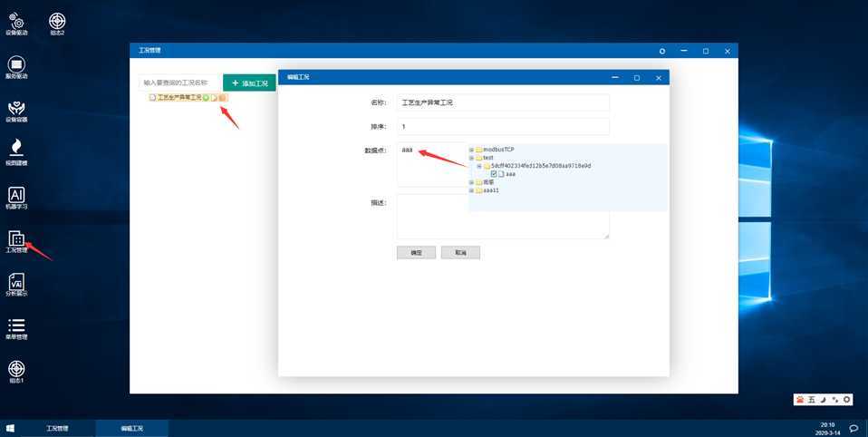Click orange icon ending the 工艺生产异常工况 row
The width and height of the screenshot is (868, 437).
(x=223, y=98)
